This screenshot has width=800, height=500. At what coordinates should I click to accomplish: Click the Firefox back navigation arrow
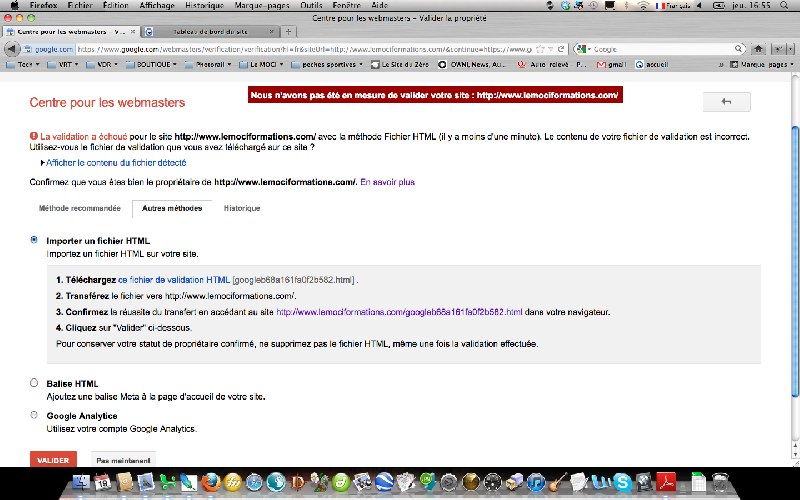(x=11, y=49)
